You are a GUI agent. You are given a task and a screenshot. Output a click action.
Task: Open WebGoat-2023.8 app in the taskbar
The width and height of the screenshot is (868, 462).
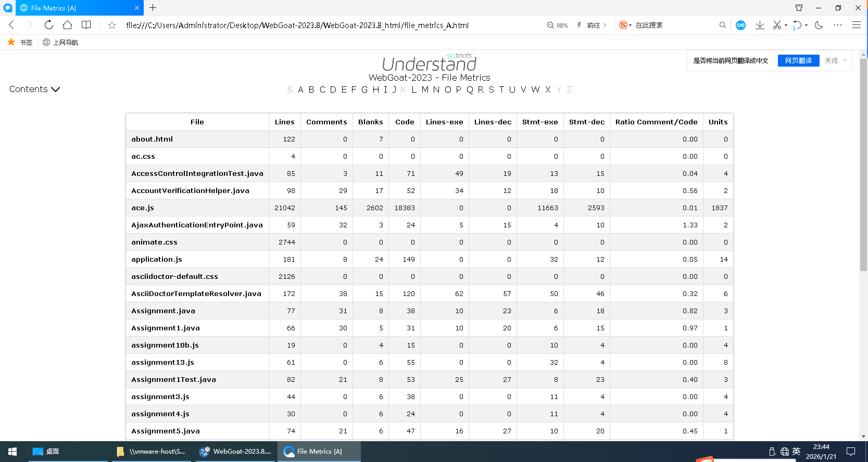point(235,452)
